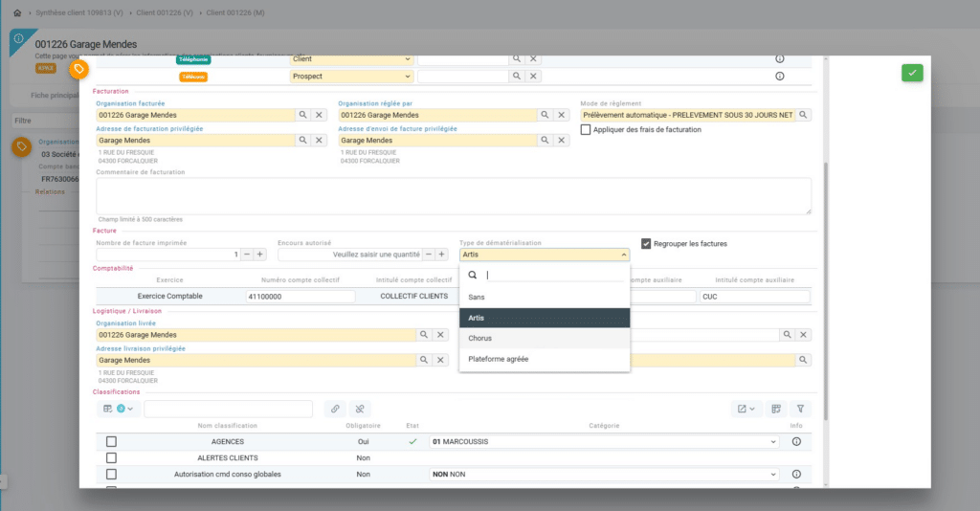Click into Commentaire de facturation text area

pyautogui.click(x=454, y=196)
